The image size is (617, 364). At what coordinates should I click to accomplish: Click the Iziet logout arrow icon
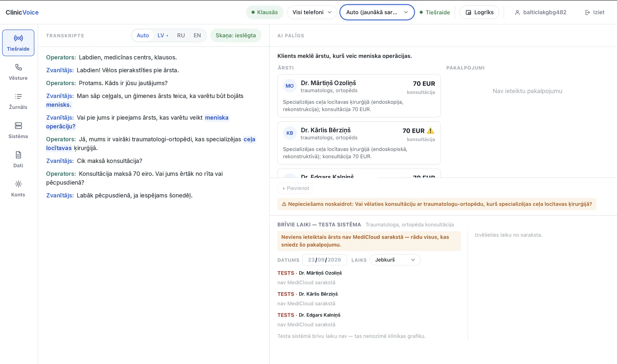click(588, 12)
